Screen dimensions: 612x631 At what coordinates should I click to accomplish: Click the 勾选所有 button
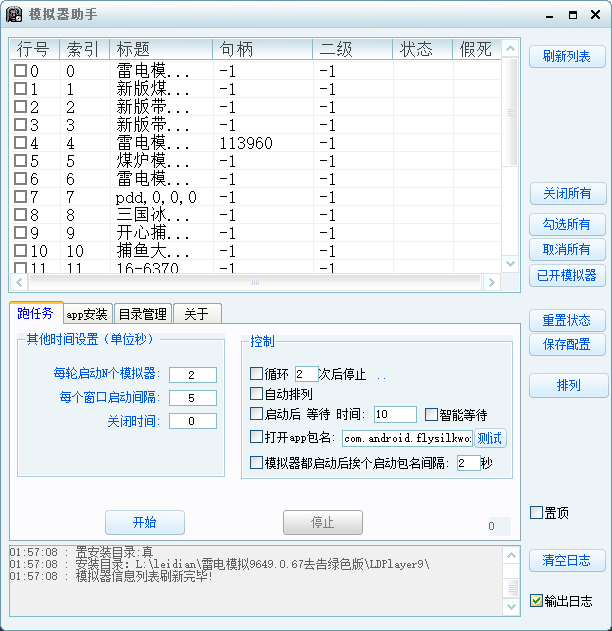coord(567,224)
